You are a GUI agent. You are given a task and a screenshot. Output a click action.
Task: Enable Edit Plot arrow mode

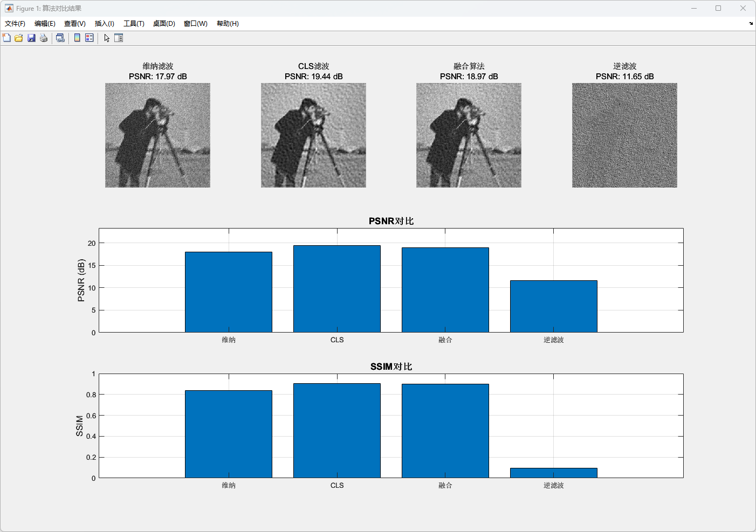tap(107, 38)
